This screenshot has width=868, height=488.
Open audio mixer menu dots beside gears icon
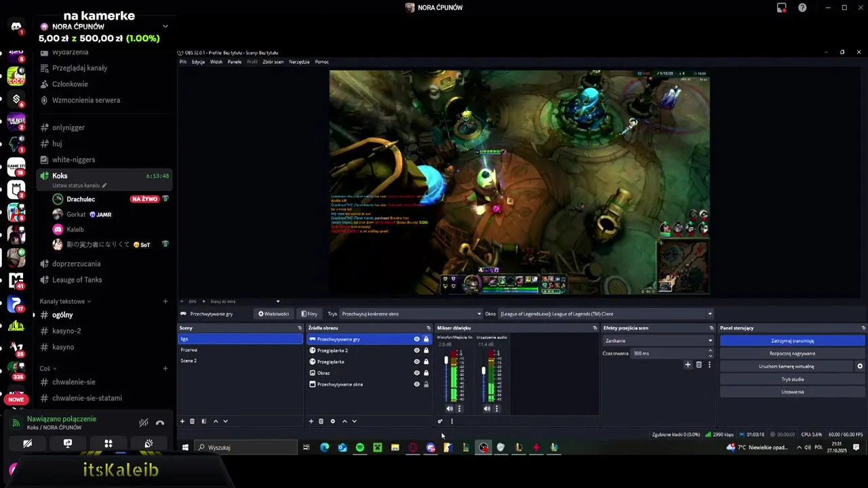coord(452,421)
